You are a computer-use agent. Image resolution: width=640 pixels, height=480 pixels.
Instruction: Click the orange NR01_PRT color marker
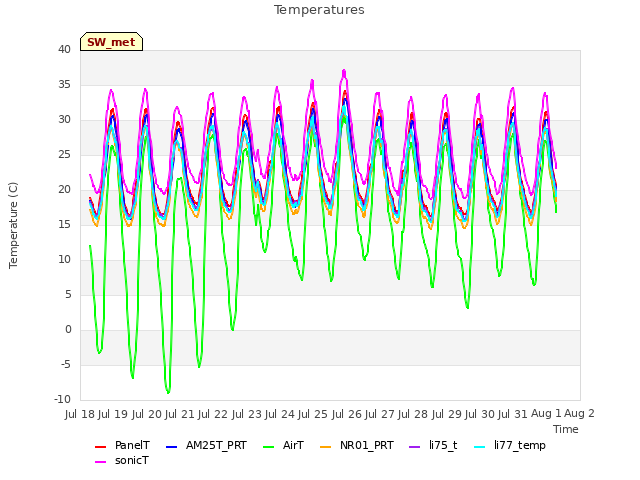point(325,447)
